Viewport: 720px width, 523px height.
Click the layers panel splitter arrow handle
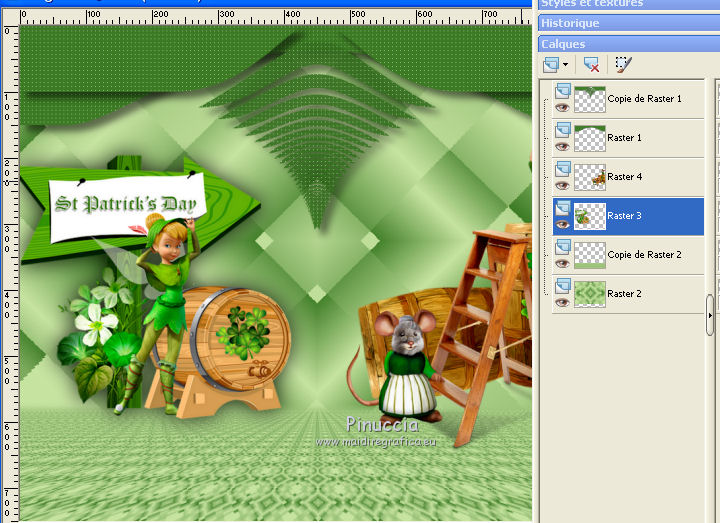point(710,315)
